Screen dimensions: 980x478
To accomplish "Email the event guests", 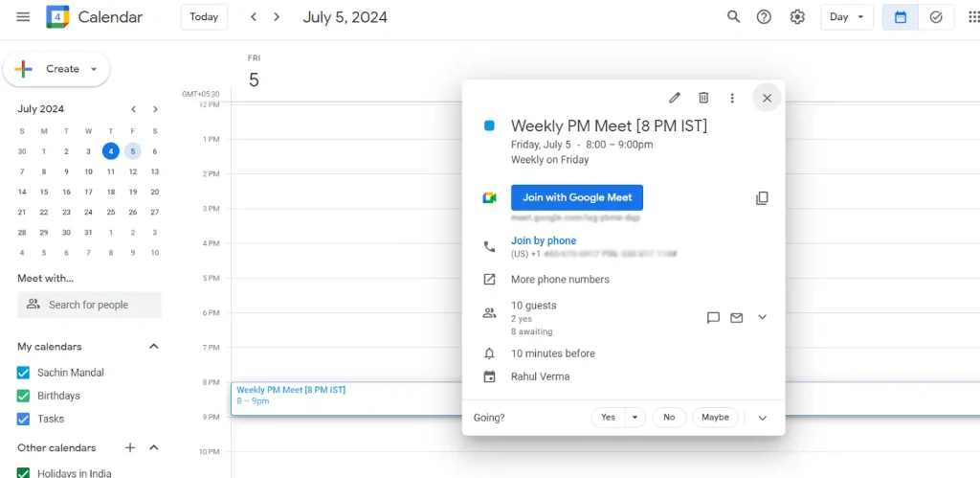I will 737,318.
